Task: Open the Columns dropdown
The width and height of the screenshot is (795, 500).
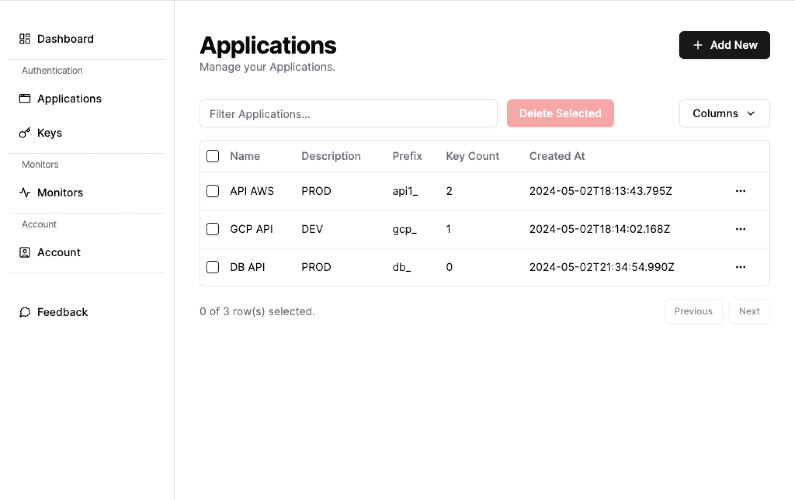Action: (724, 114)
